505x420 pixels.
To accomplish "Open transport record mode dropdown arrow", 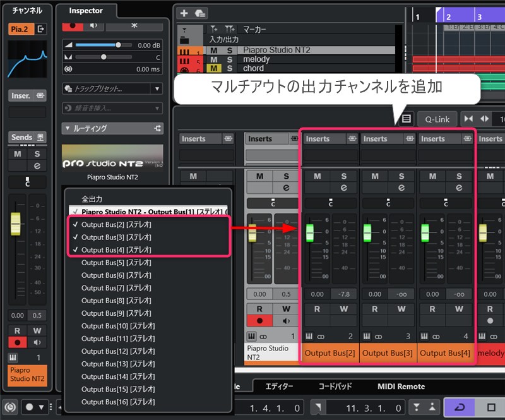I will coord(41,407).
